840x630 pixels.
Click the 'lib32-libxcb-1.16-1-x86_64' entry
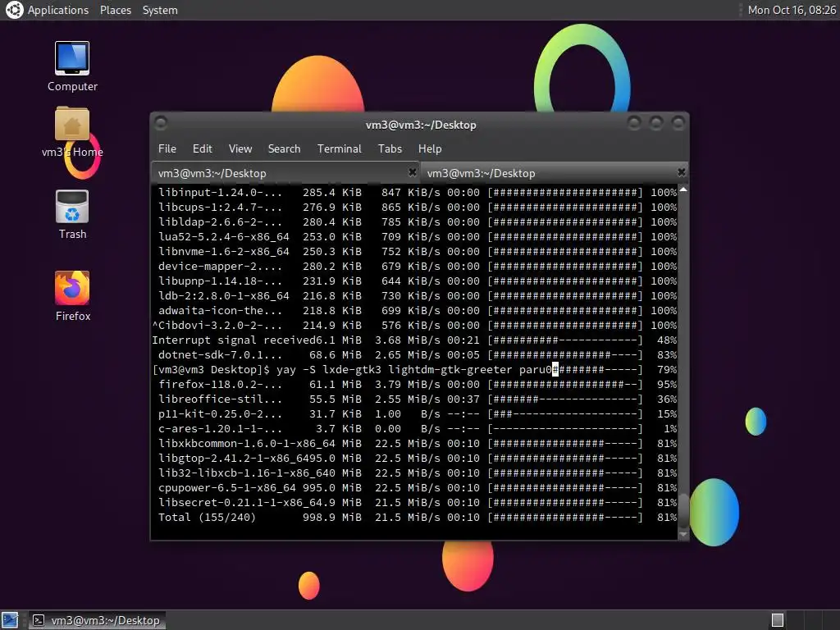(x=243, y=473)
